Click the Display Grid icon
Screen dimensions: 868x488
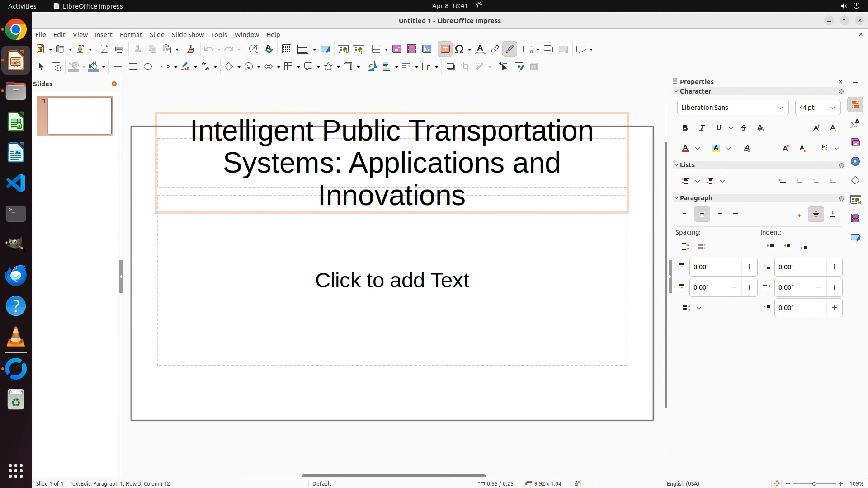287,49
